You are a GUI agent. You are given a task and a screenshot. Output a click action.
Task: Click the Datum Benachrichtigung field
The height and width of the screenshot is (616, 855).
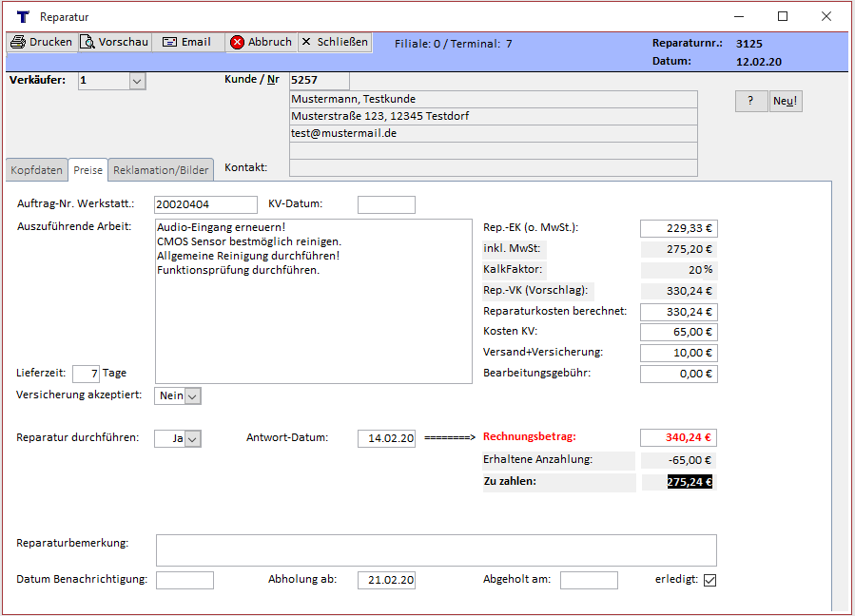tap(185, 580)
